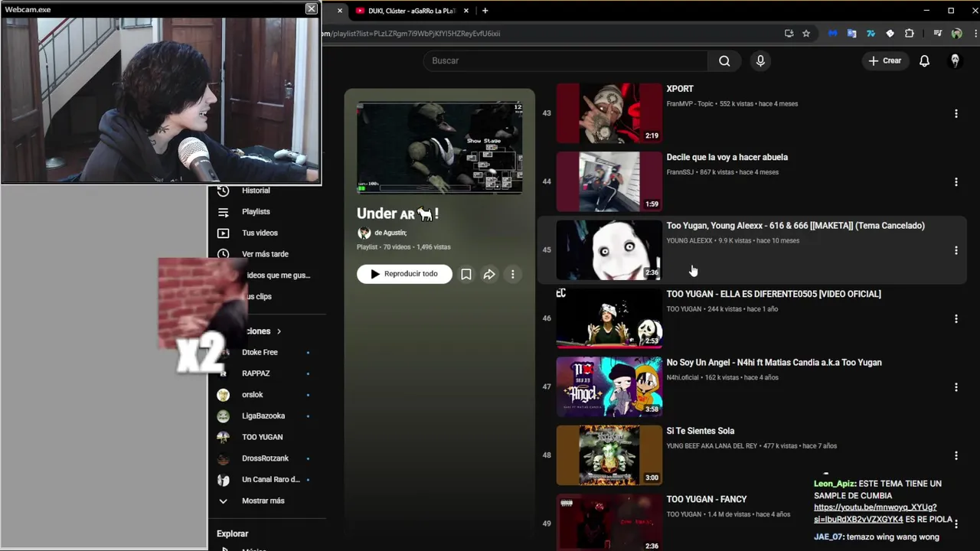Open the white tag extension icon

pos(890,34)
